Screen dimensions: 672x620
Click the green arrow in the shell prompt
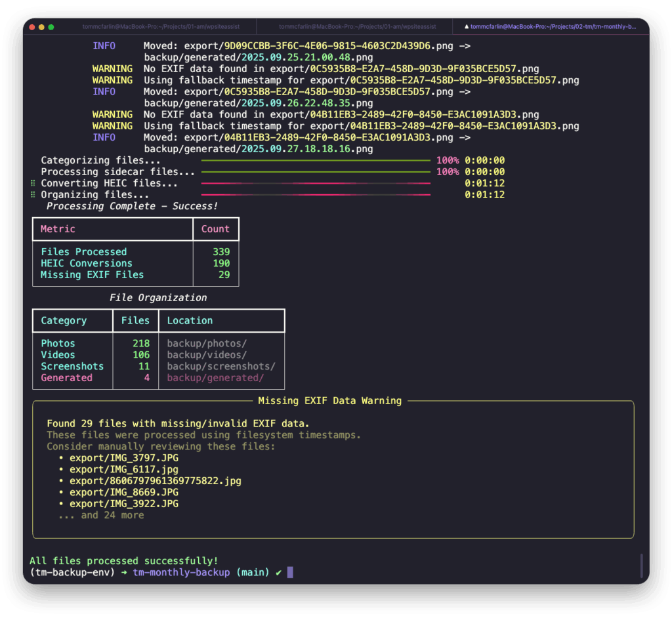(x=124, y=573)
